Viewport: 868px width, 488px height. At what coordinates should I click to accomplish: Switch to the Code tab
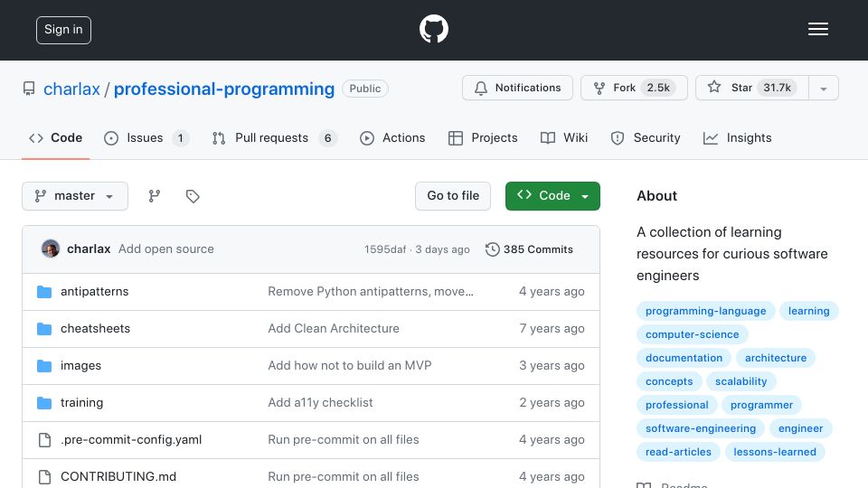click(55, 137)
